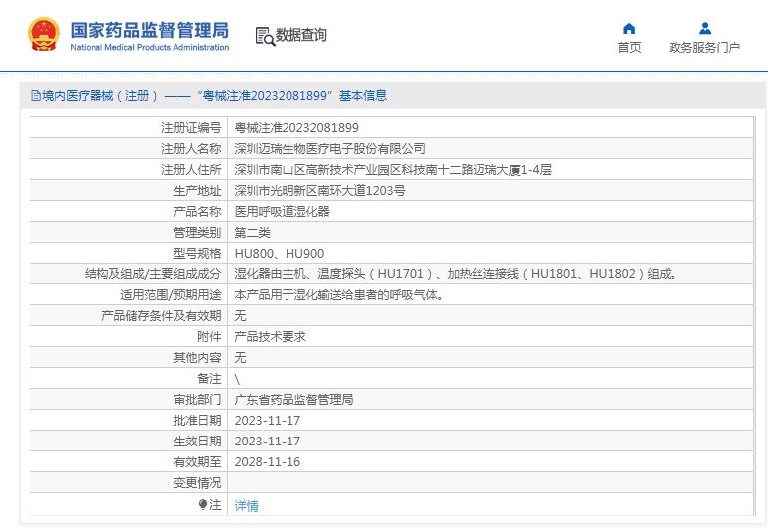Select the 批准日期 value 2023-11-17

pyautogui.click(x=268, y=421)
